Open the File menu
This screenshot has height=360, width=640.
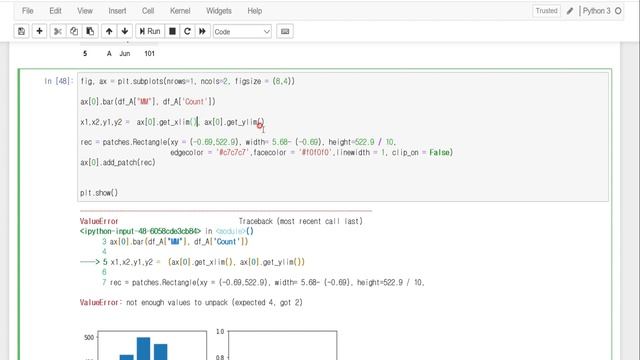(x=28, y=11)
